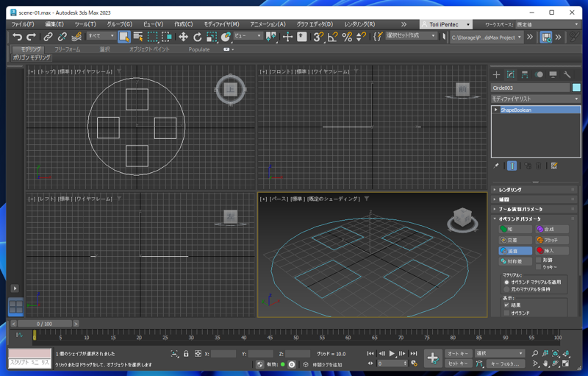
Task: Open the reference coordinate ビュー dropdown
Action: pos(248,35)
